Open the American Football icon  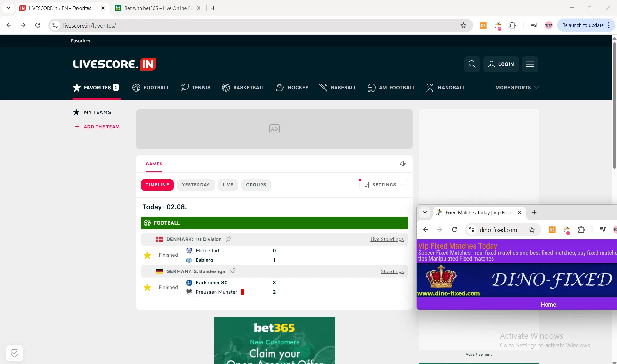coord(372,87)
